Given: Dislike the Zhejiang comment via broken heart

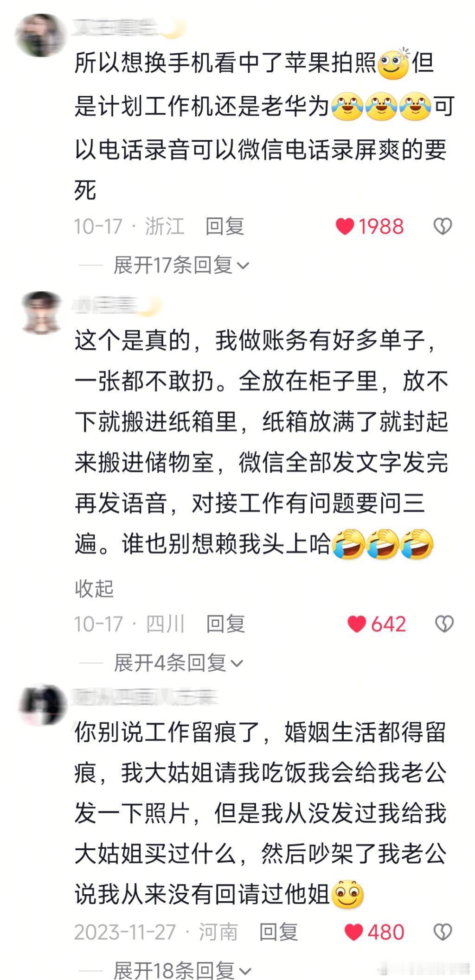Looking at the screenshot, I should coord(443,226).
